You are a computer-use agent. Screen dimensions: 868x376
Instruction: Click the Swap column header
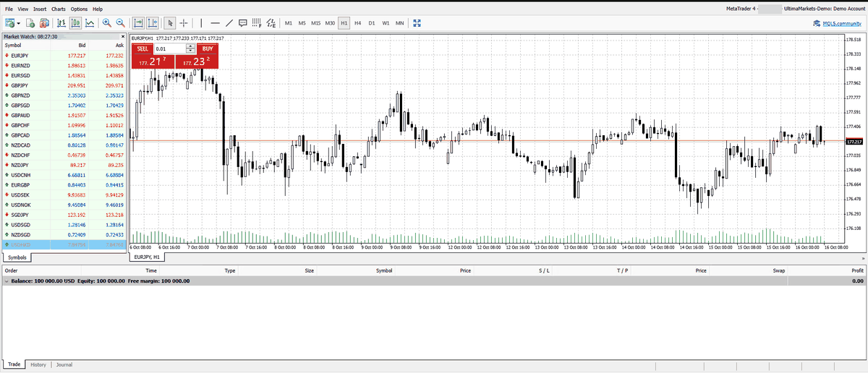[x=778, y=270]
